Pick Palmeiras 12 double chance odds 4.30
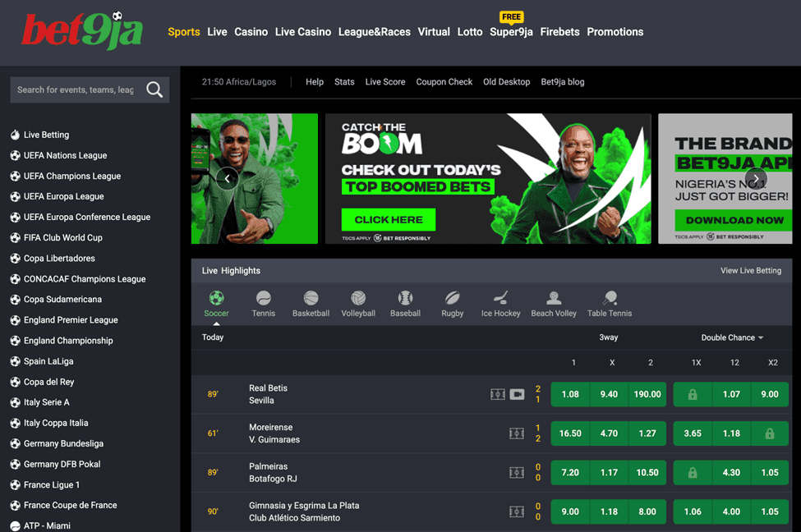The width and height of the screenshot is (801, 532). pos(731,473)
